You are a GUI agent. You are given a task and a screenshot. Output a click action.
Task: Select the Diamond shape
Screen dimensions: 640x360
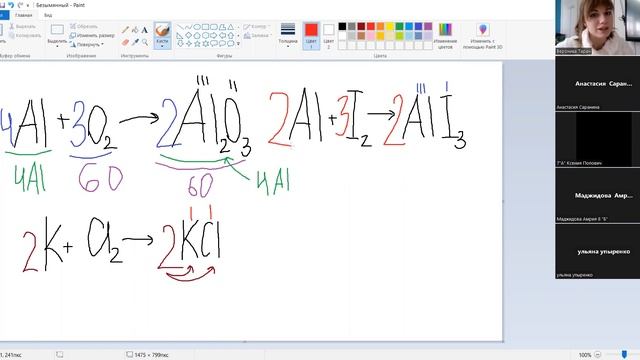(x=188, y=36)
